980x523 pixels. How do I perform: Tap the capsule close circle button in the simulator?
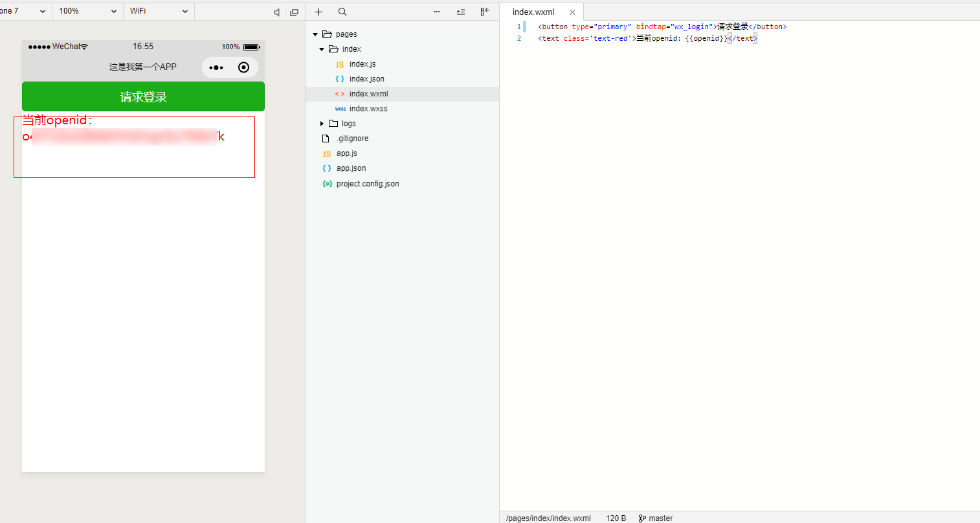point(244,67)
